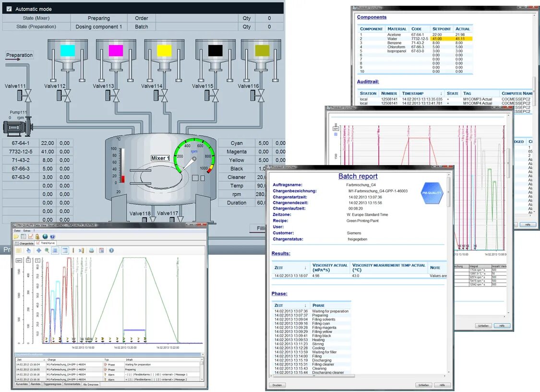Select the magnifier zoom tool in trend toolbar

(47, 250)
